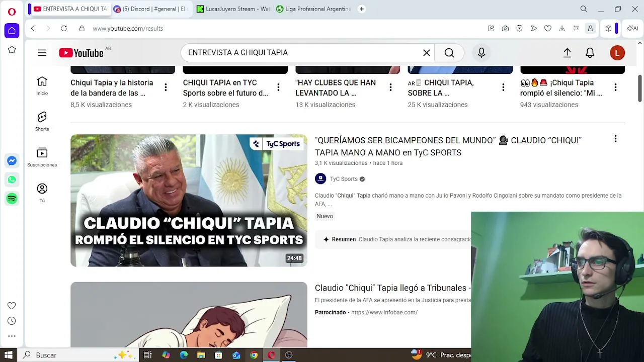
Task: Take a snapshot with the camera icon
Action: click(x=505, y=29)
